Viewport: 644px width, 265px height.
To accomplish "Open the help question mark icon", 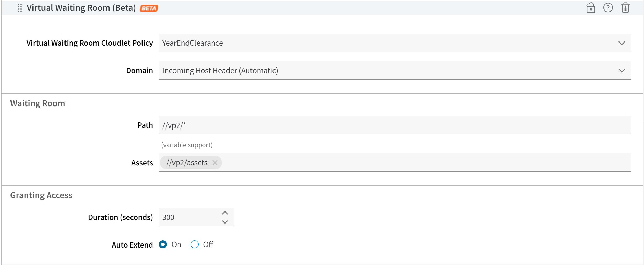I will 608,8.
